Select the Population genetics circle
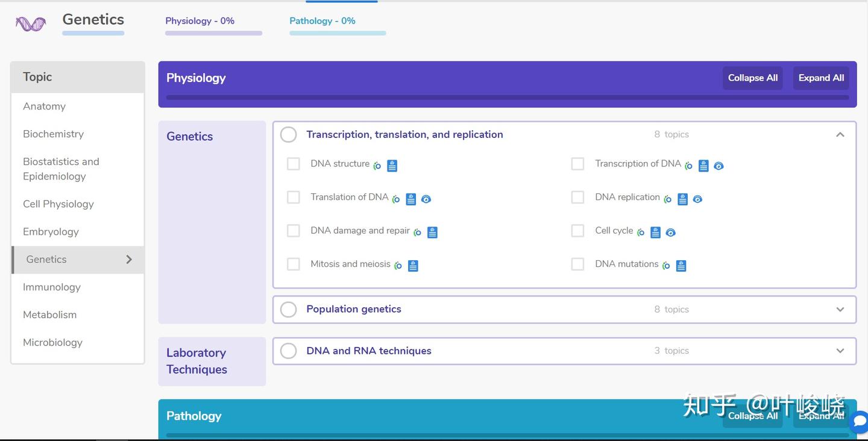 click(289, 309)
